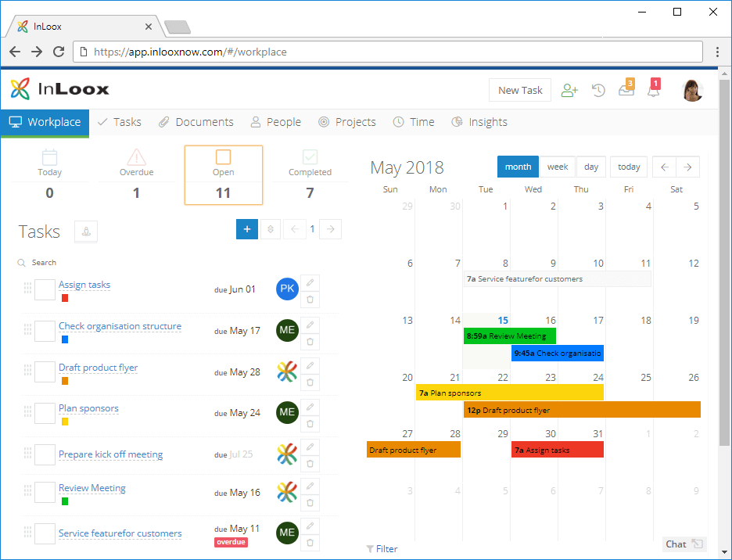Edit Prepare kick off meeting pencil
Viewport: 732px width, 560px height.
(x=310, y=447)
